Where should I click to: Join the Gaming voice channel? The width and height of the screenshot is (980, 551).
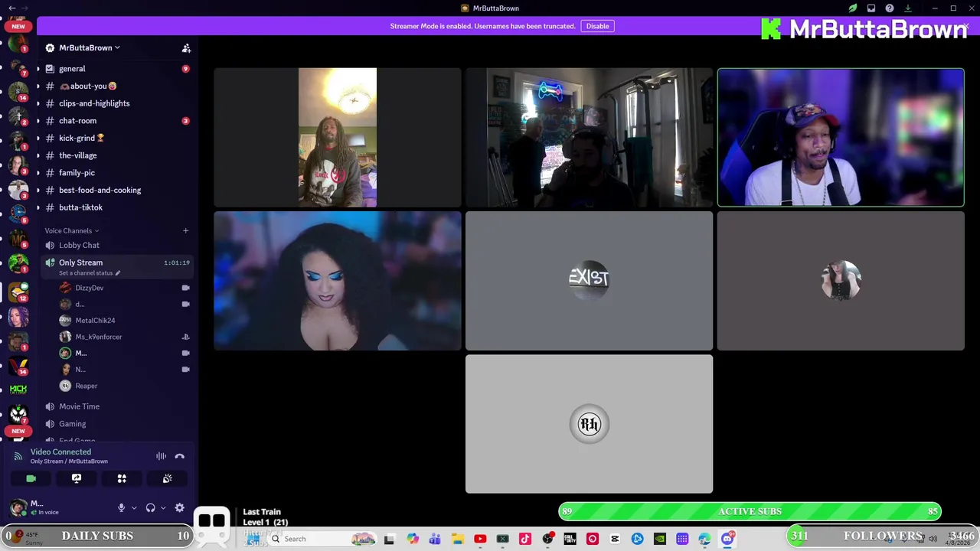tap(115, 424)
